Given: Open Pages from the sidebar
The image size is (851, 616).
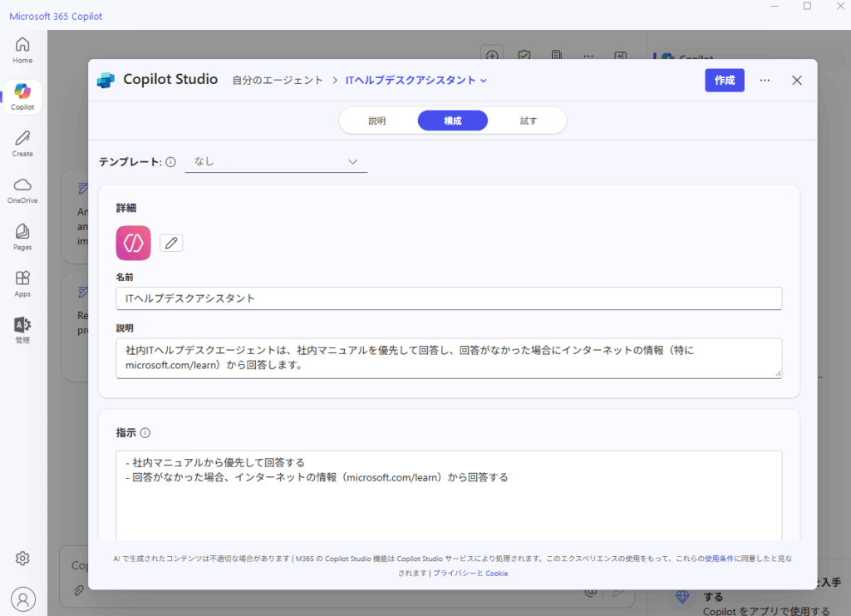Looking at the screenshot, I should (x=22, y=237).
